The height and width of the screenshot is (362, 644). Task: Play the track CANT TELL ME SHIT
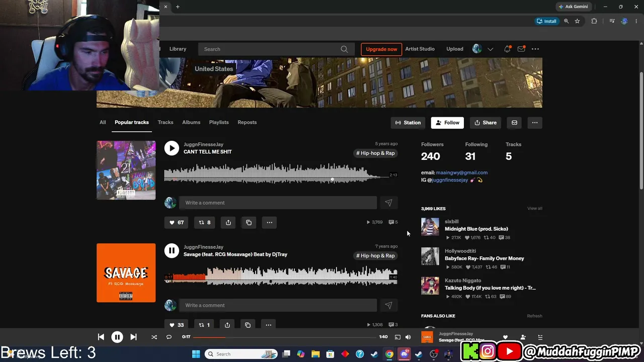click(x=172, y=148)
